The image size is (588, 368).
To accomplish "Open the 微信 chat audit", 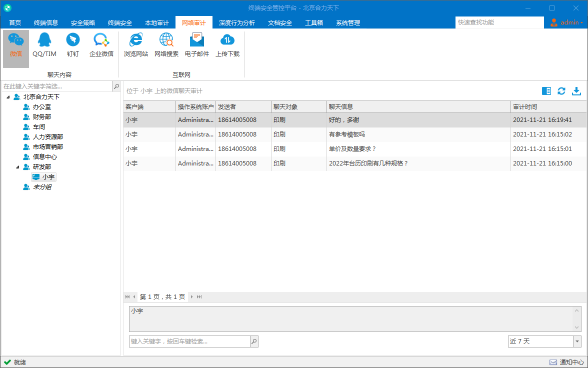I will (x=16, y=49).
